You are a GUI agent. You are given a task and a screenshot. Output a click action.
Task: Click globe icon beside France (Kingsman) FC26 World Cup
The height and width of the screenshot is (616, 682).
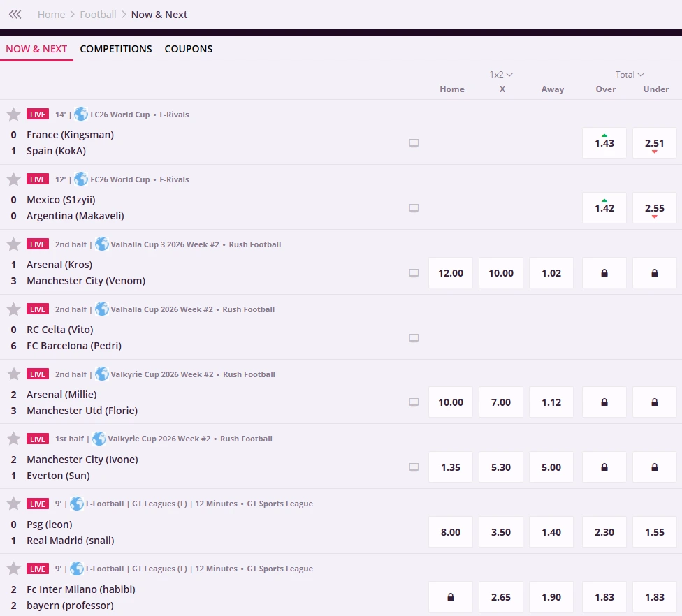pyautogui.click(x=81, y=114)
